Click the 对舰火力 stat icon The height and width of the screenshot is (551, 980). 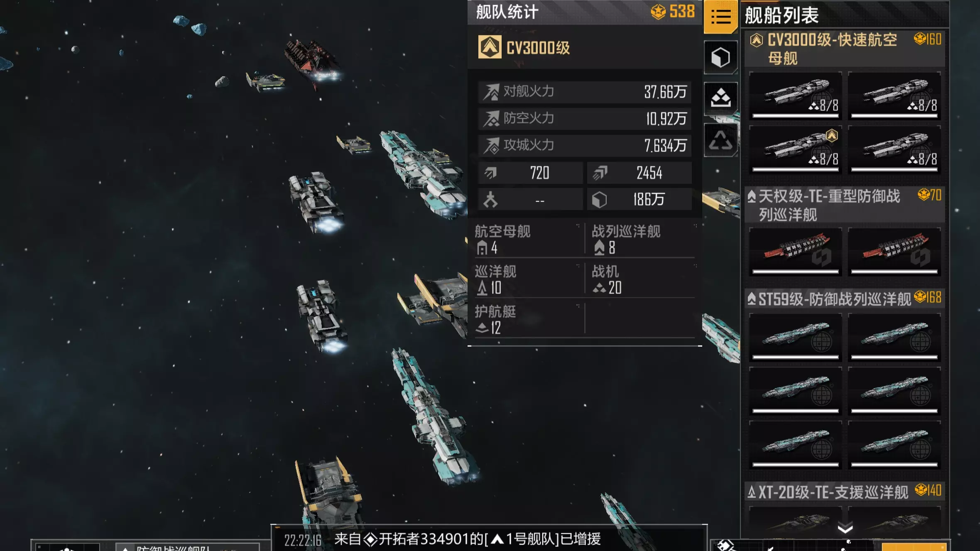click(491, 92)
